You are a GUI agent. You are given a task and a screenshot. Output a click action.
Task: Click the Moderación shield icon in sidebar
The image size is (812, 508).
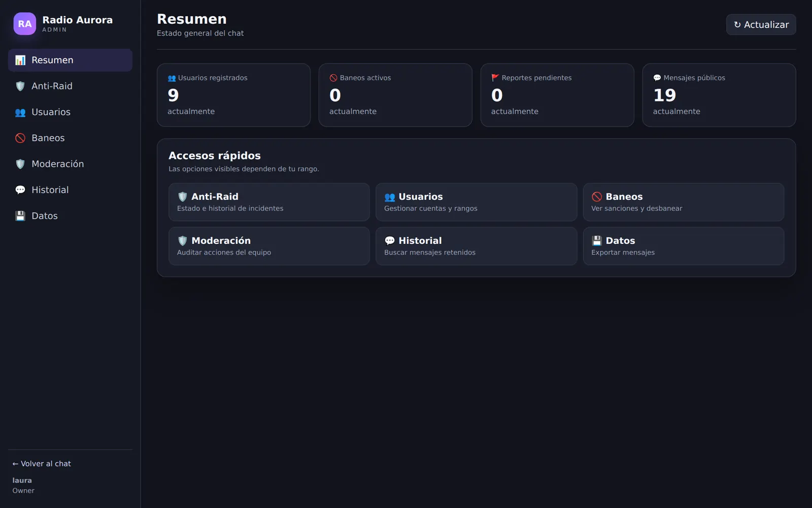(x=20, y=164)
